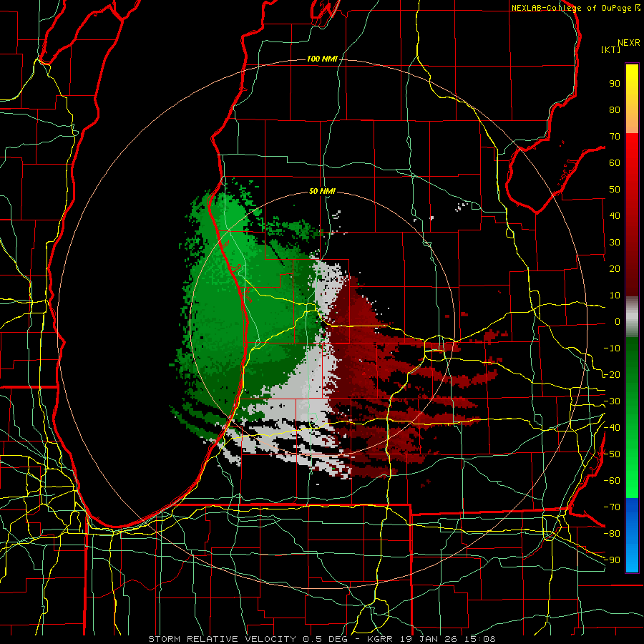Click the "[KT]" units label above the scale
The height and width of the screenshot is (644, 644).
coord(611,49)
